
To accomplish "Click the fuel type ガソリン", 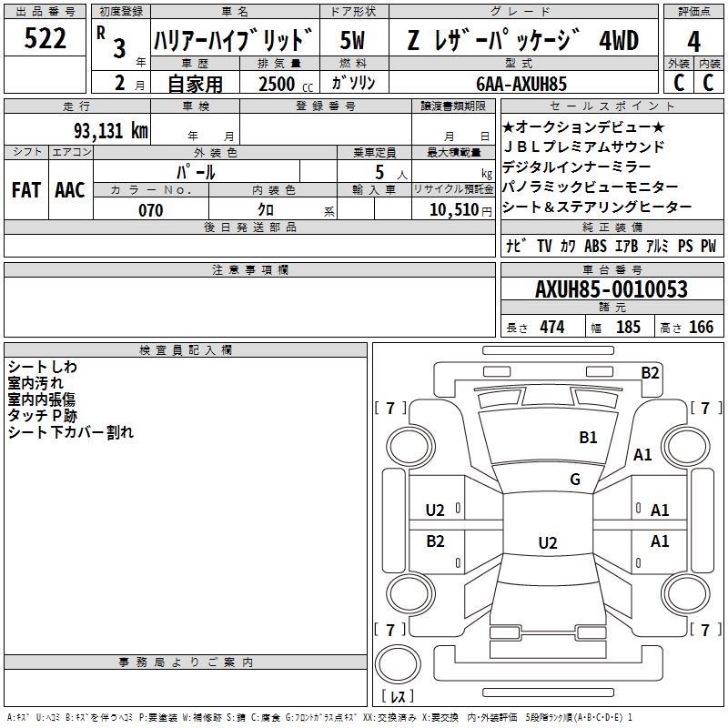I will click(354, 83).
